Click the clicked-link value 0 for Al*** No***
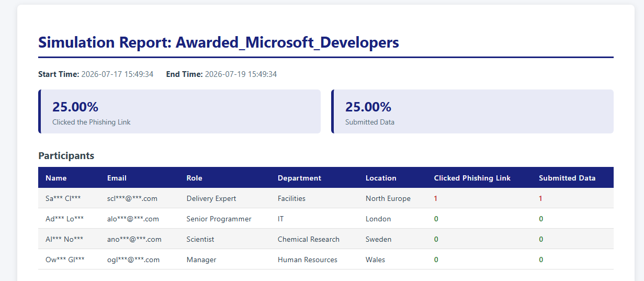Image resolution: width=644 pixels, height=281 pixels. (436, 240)
